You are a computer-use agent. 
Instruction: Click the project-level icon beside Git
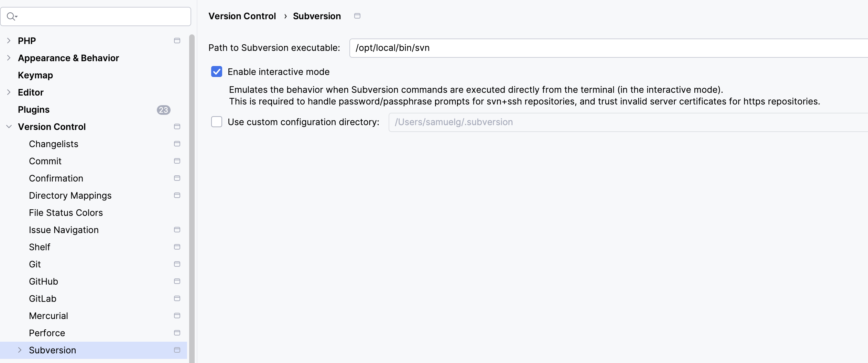[177, 264]
